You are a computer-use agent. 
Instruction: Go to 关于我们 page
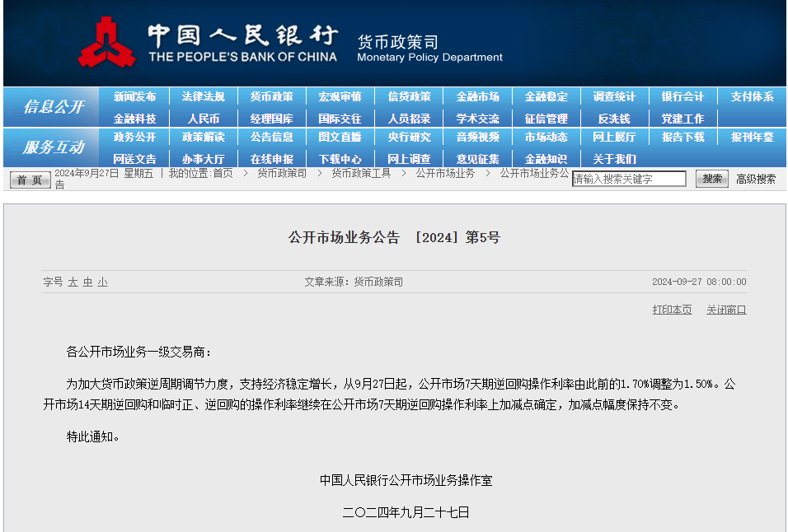pos(614,159)
